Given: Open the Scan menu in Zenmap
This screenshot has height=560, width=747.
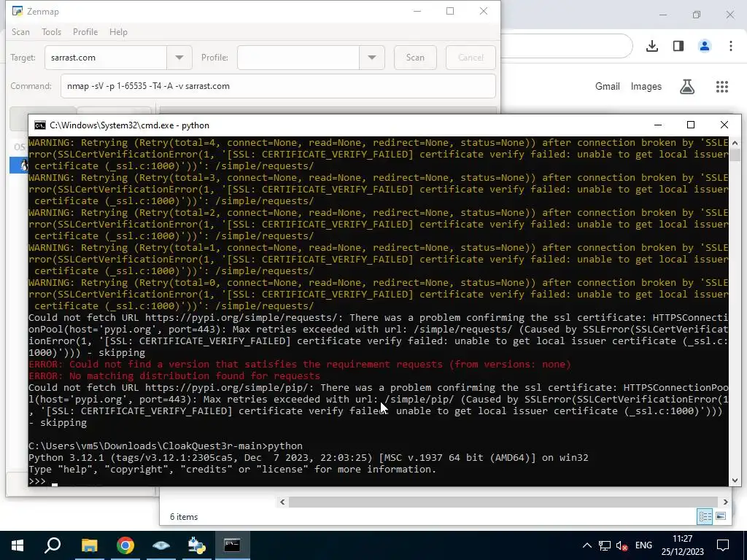Looking at the screenshot, I should click(20, 32).
